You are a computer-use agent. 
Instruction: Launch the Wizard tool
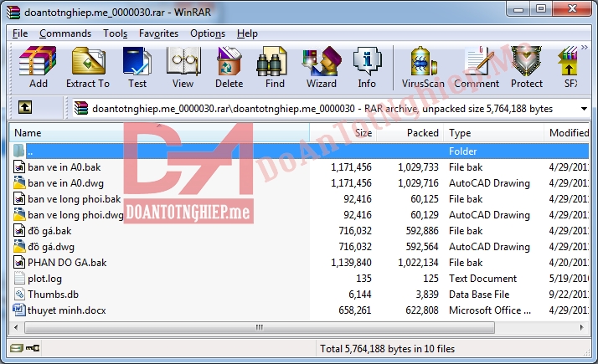point(322,67)
